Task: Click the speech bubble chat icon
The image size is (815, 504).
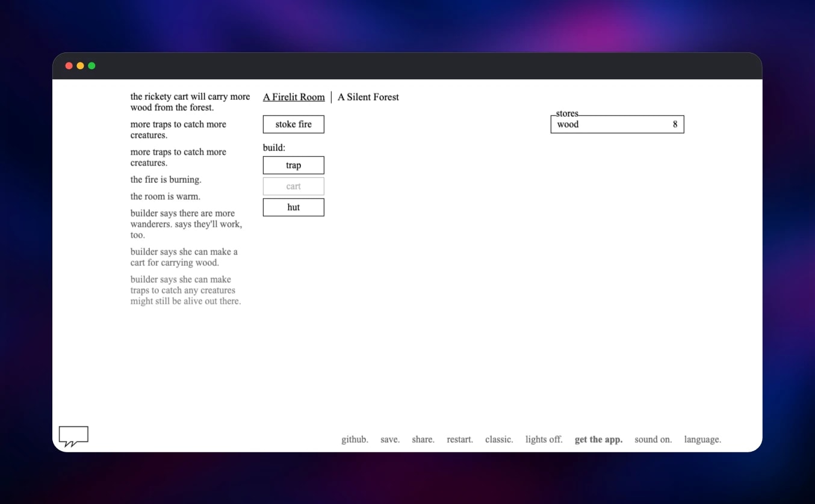Action: (73, 437)
